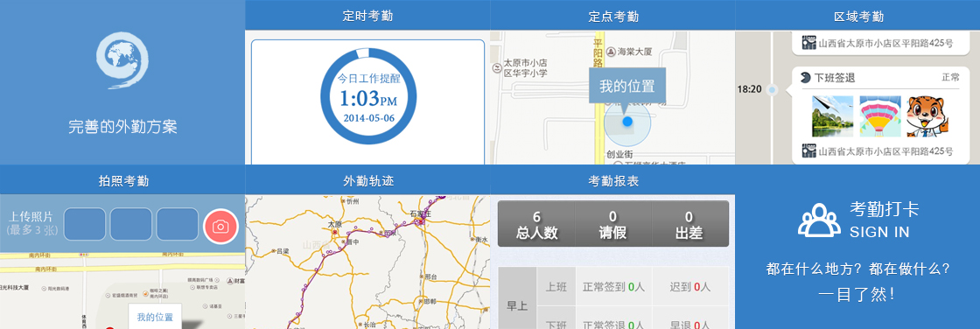
Task: Open the landscape photo thumbnail
Action: pyautogui.click(x=832, y=116)
